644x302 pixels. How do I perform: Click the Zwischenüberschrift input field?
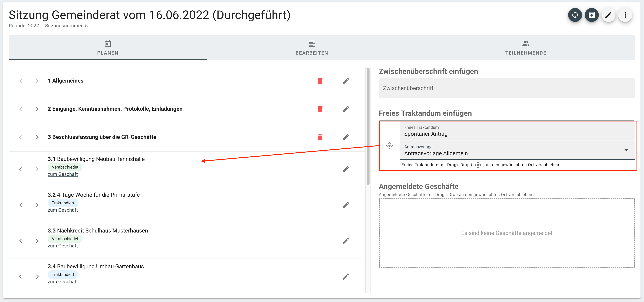[x=506, y=88]
